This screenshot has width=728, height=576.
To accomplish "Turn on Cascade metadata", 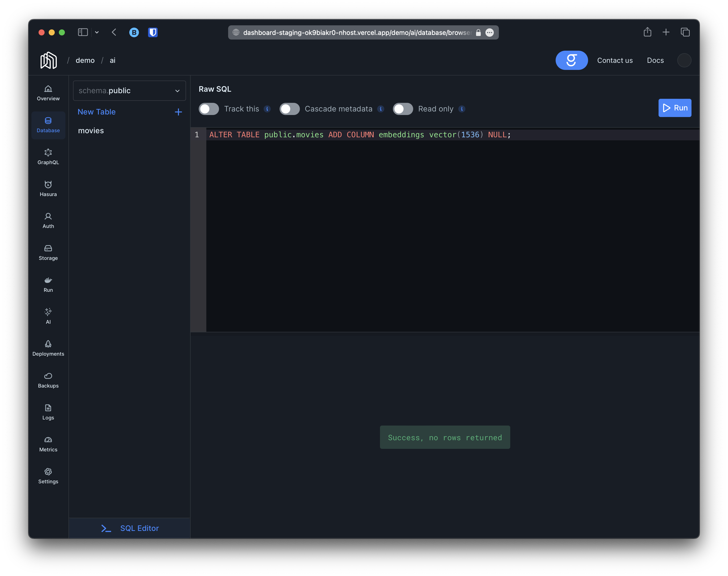I will (289, 109).
